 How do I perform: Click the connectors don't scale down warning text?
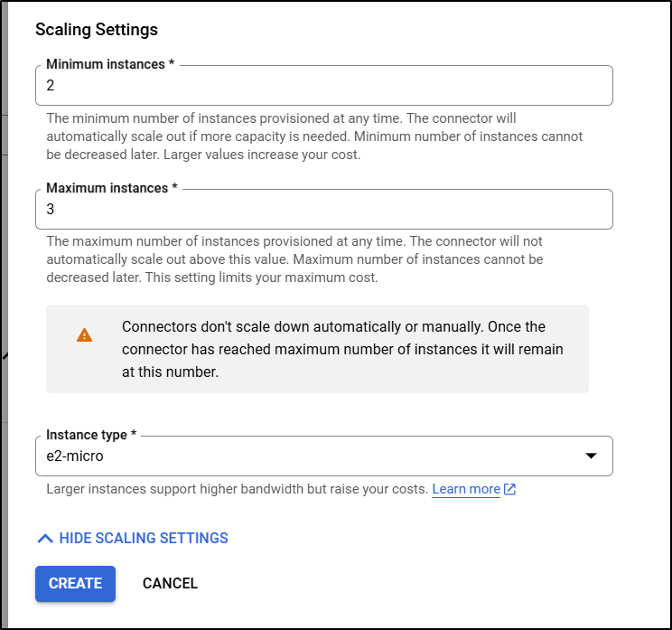pyautogui.click(x=342, y=349)
